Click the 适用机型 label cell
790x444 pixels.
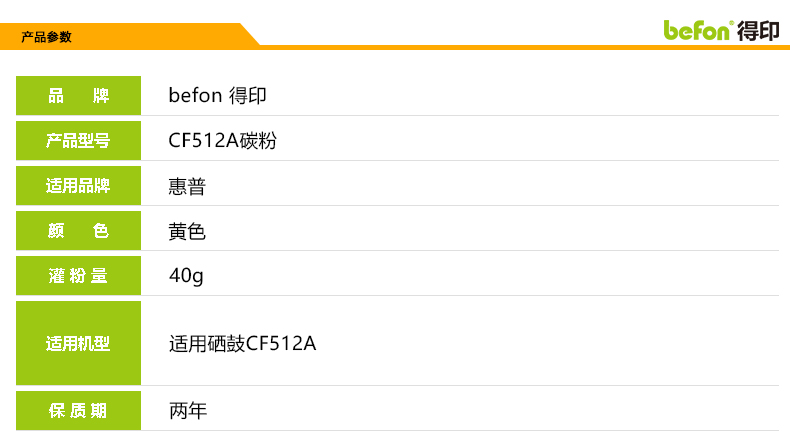point(78,343)
